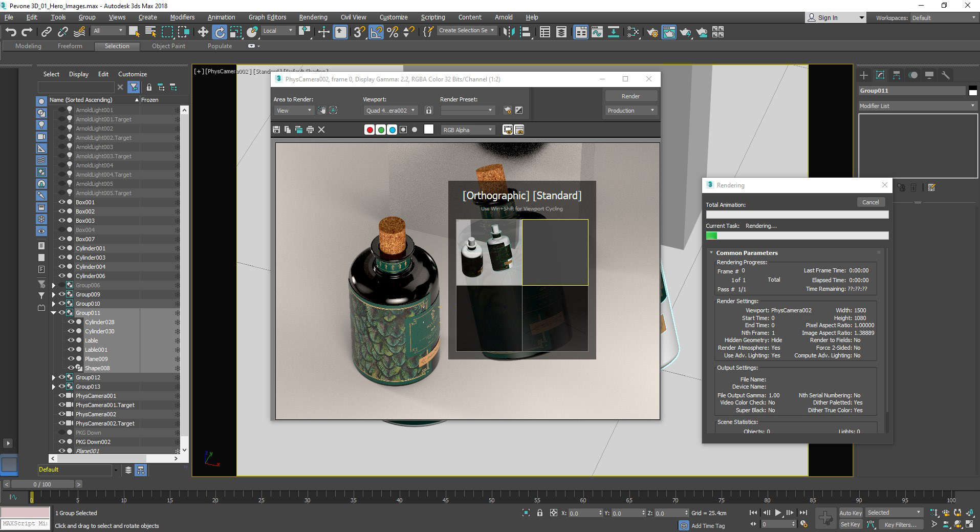Switch to the Freeform ribbon tab
Screen dimensions: 980x532
(70, 46)
